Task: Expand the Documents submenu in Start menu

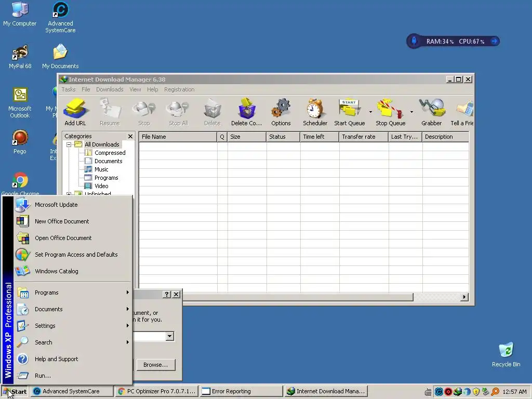Action: (x=73, y=309)
